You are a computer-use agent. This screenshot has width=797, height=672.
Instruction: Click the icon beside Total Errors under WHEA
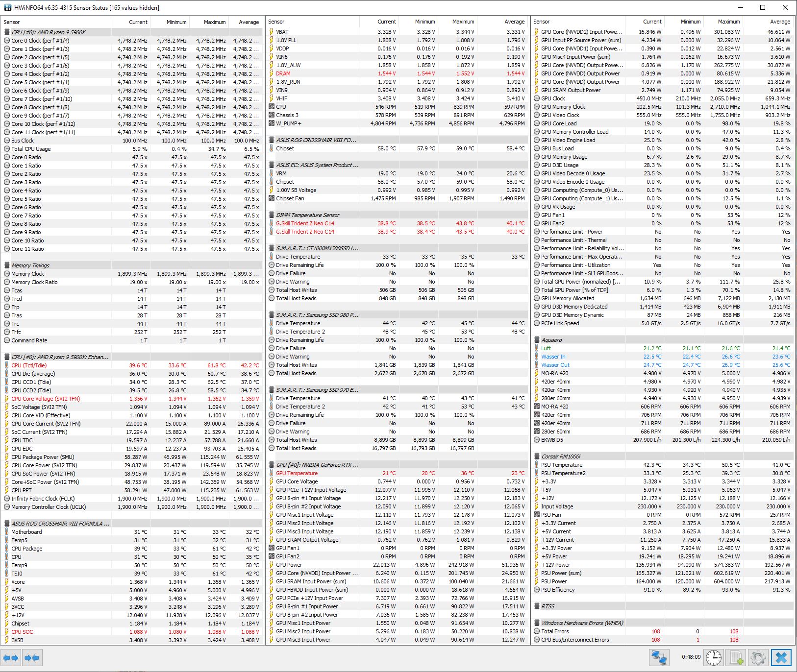537,631
